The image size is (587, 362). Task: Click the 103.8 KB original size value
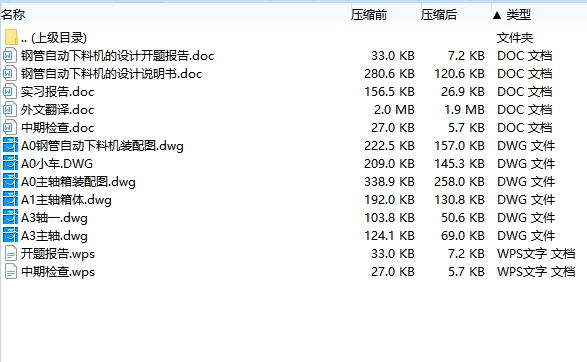[389, 217]
